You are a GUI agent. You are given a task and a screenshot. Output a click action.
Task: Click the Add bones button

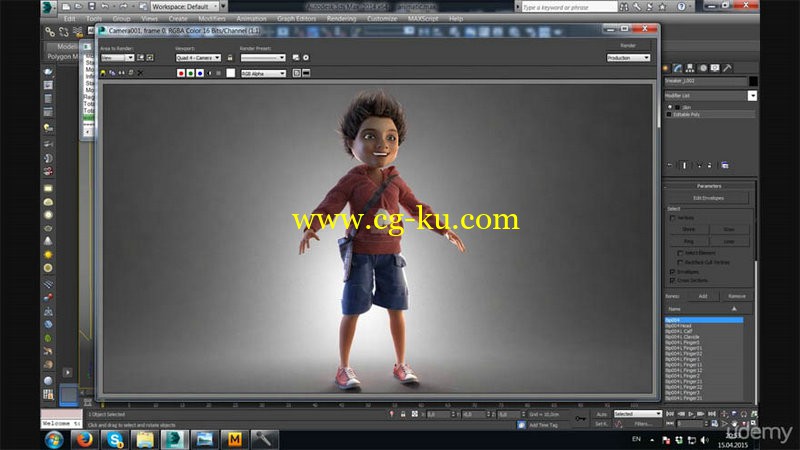(x=703, y=296)
